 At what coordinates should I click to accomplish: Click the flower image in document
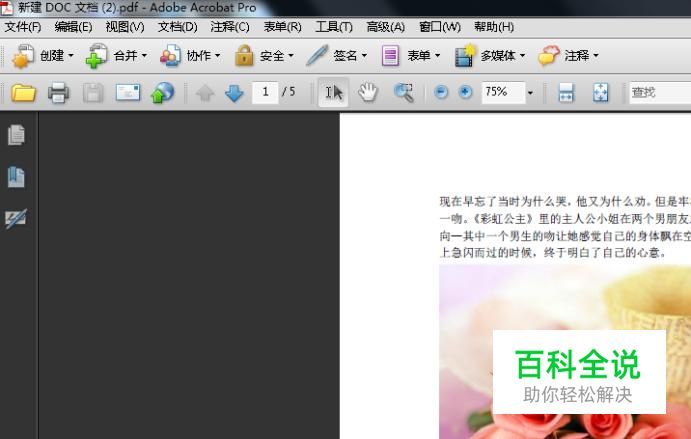565,352
